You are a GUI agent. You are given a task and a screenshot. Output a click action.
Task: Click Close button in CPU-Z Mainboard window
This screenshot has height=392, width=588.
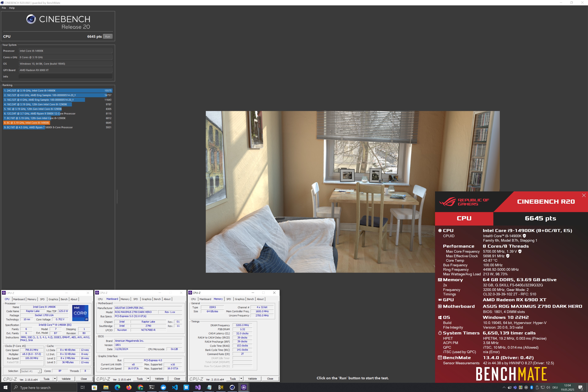(177, 379)
